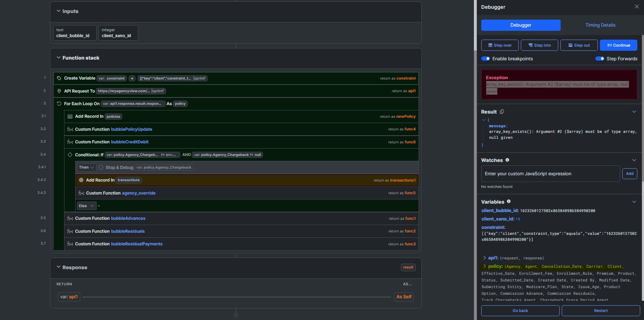
Task: Collapse the Function stack section
Action: point(58,58)
